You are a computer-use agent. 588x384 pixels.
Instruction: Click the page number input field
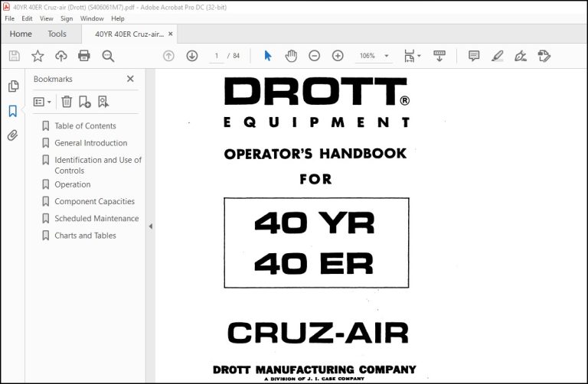(217, 56)
